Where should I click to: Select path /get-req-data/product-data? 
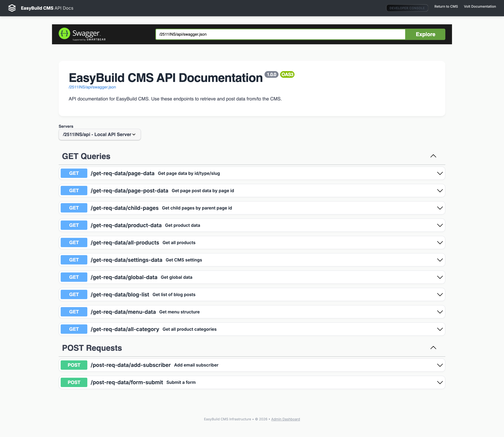pos(126,225)
